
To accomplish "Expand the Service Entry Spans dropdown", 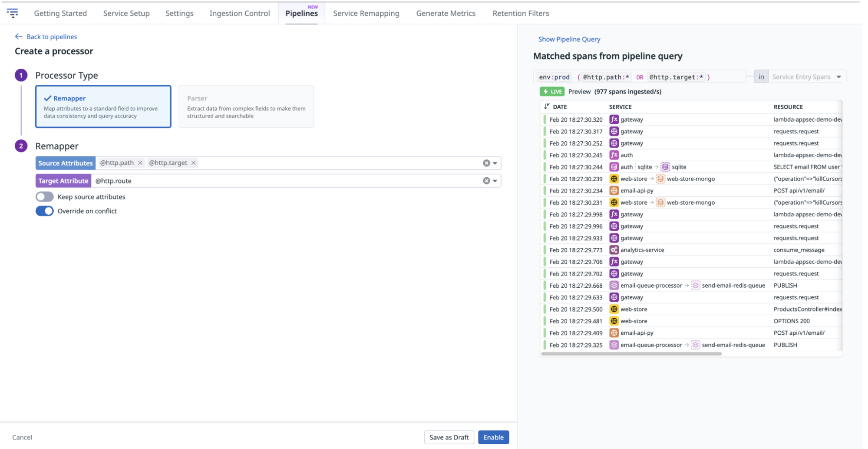I will (x=838, y=77).
